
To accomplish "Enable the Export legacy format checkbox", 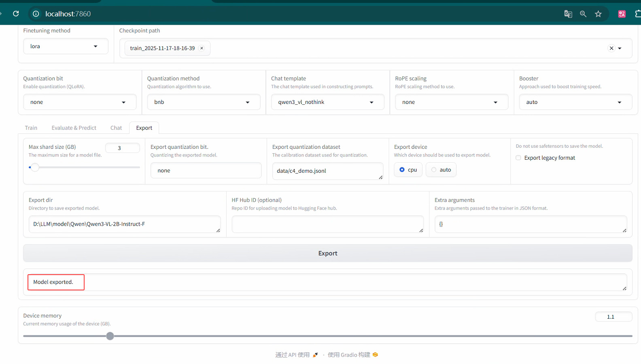I will (518, 158).
